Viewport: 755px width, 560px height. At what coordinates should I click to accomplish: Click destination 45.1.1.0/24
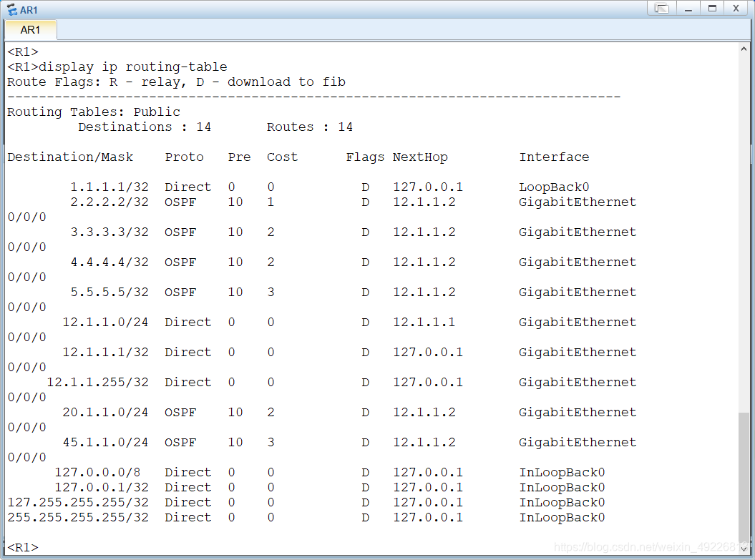[105, 442]
